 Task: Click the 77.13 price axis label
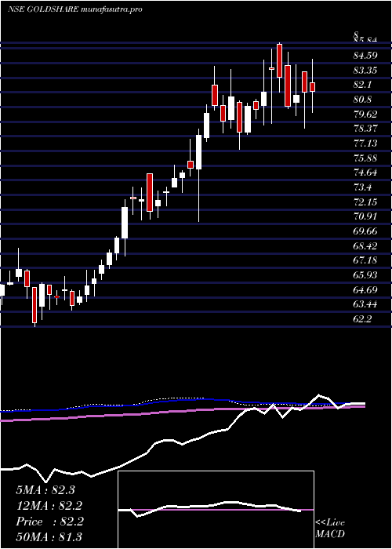point(365,144)
